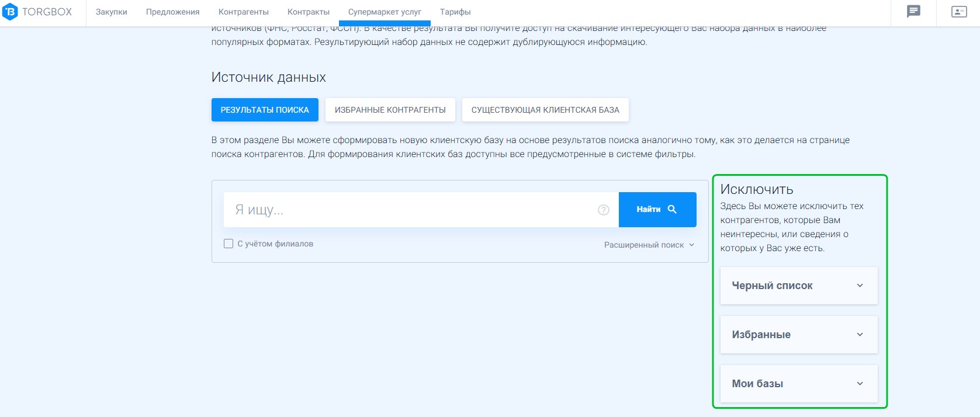
Task: Expand the Мои базы panel
Action: click(x=799, y=384)
